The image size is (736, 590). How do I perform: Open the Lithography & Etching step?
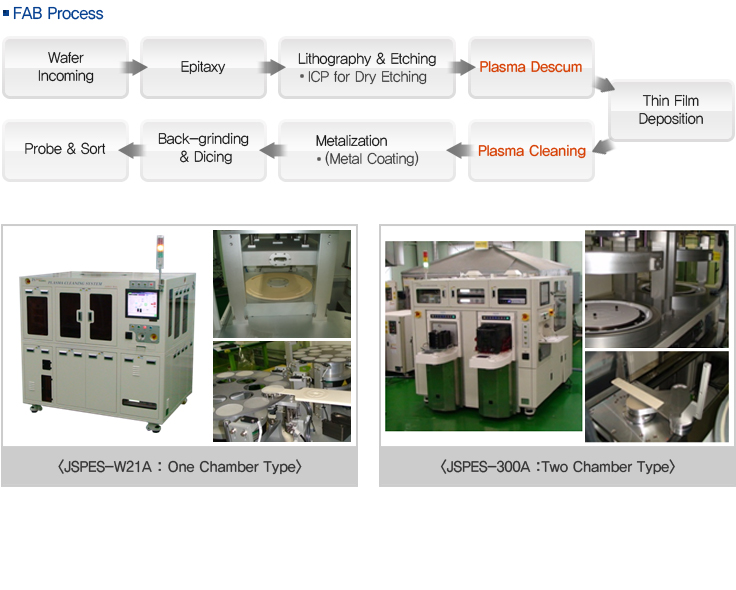[x=366, y=67]
